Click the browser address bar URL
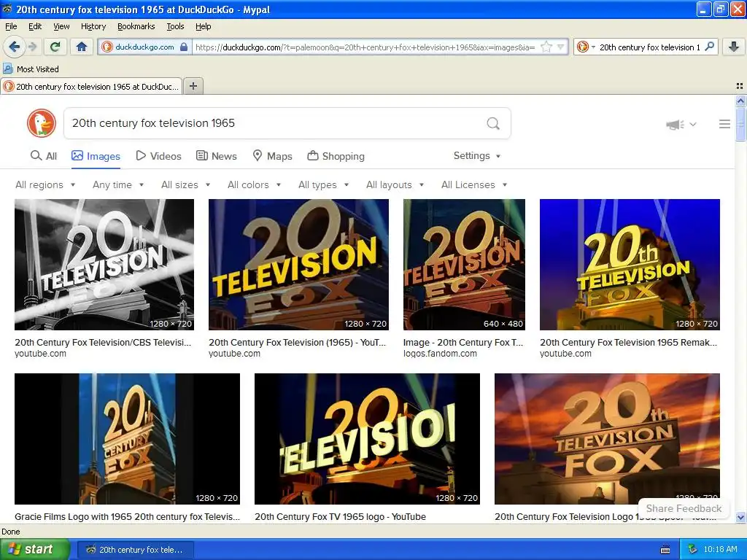 [365, 47]
